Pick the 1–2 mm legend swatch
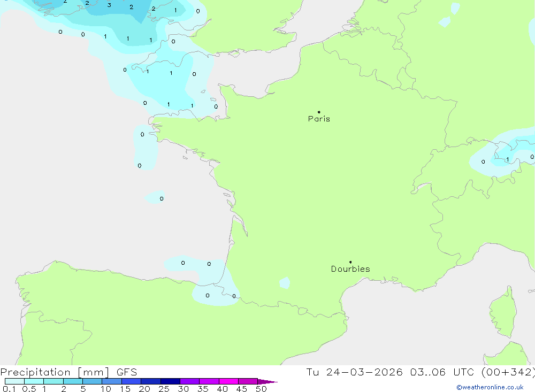 point(53,381)
